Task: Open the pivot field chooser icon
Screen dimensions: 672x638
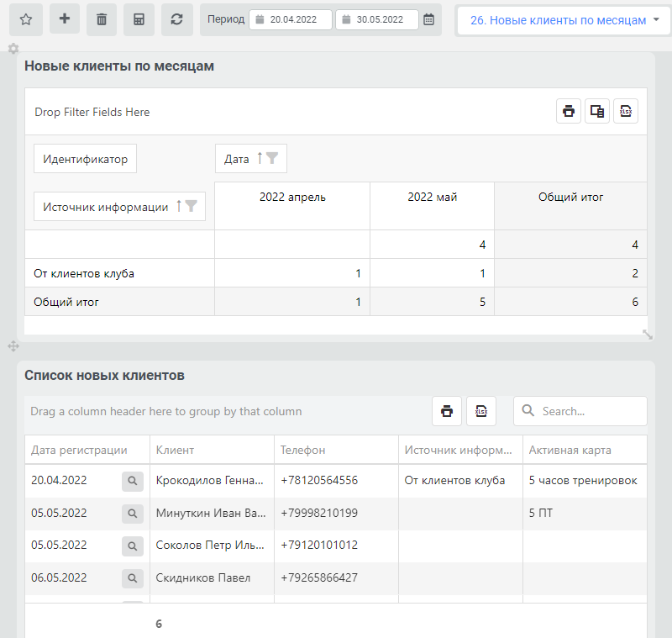Action: (597, 111)
